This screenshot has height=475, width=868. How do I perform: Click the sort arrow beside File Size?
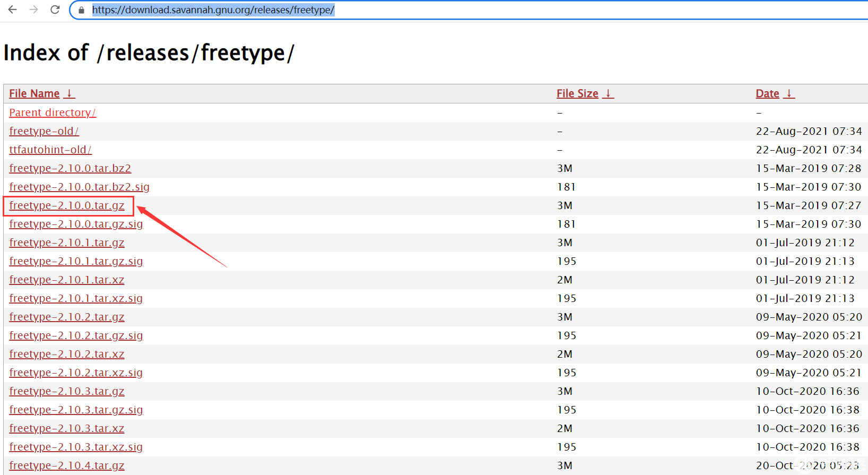click(x=609, y=93)
